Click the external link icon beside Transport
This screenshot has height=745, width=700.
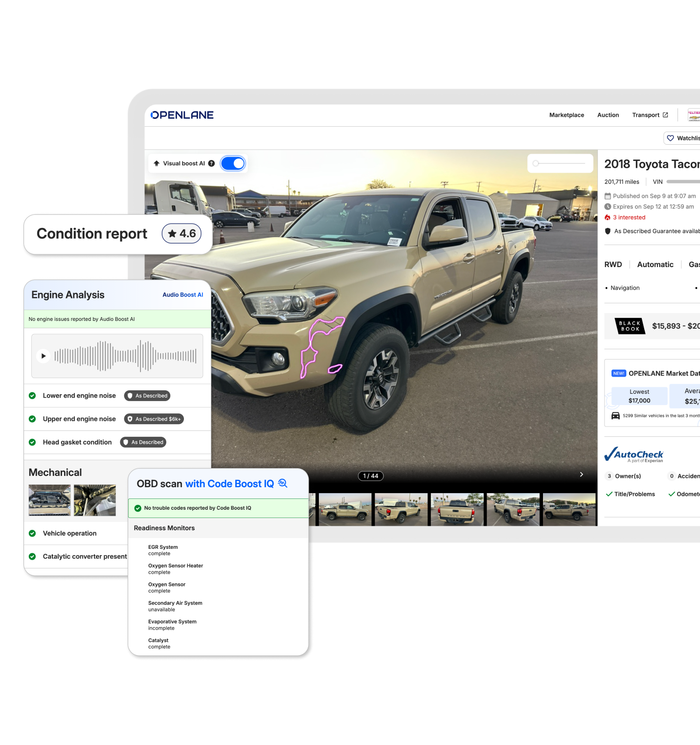point(665,115)
